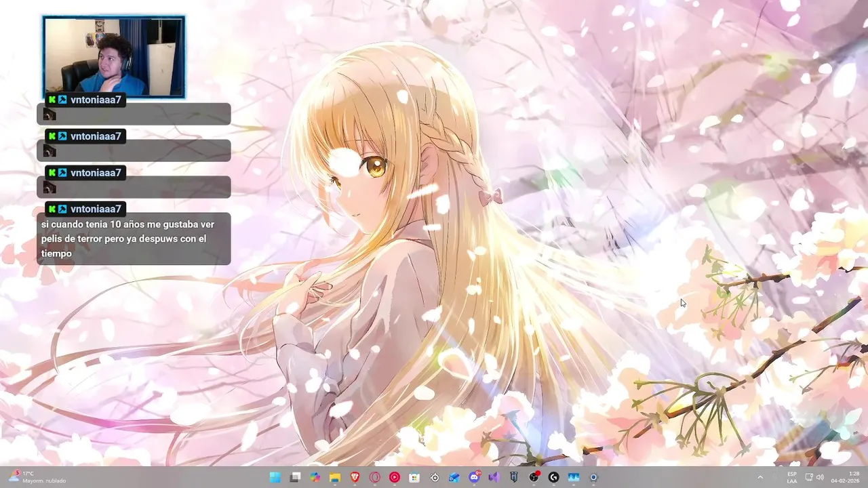Launch Copilot from the taskbar
868x488 pixels.
pyautogui.click(x=315, y=477)
